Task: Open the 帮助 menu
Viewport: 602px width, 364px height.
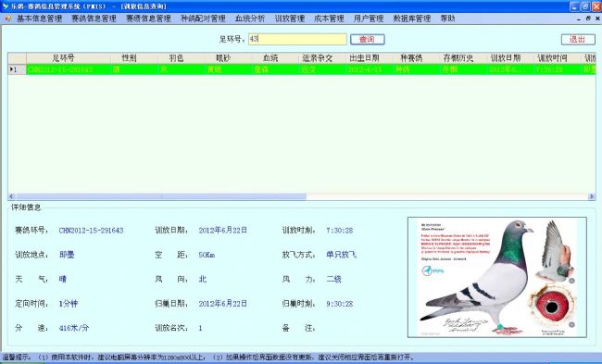Action: click(447, 19)
